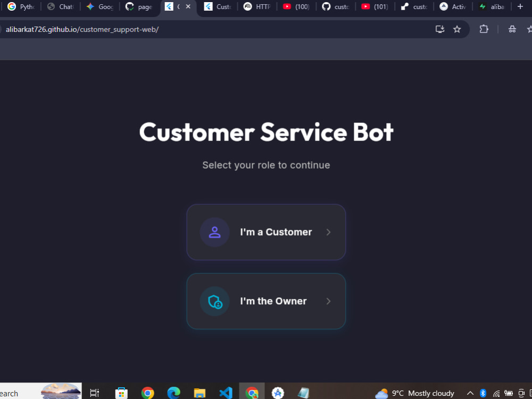Open Microsoft Edge from the taskbar
The height and width of the screenshot is (399, 532).
pos(173,393)
